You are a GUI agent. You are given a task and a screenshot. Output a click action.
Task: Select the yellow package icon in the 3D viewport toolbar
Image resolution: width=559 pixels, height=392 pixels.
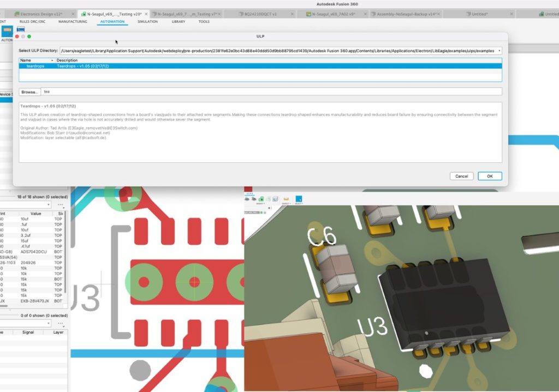(x=286, y=199)
